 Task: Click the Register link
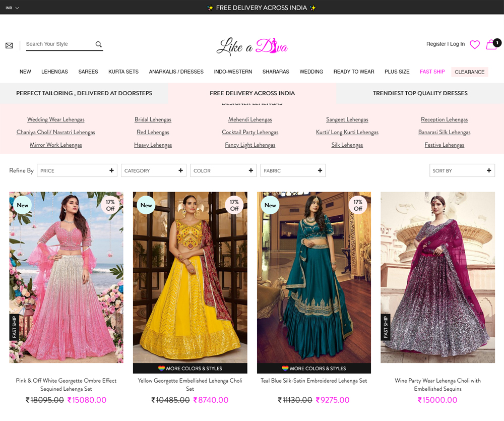coord(436,44)
